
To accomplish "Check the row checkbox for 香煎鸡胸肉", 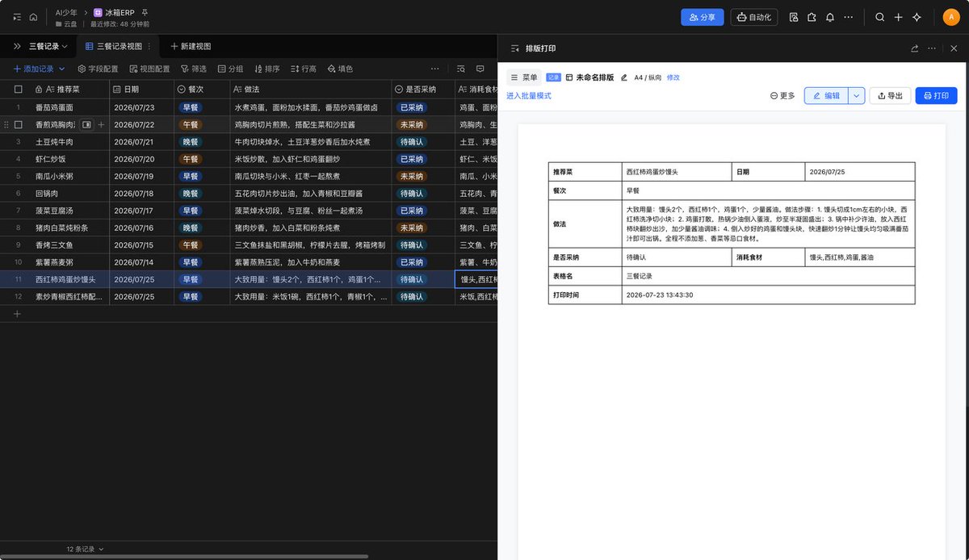I will [18, 125].
